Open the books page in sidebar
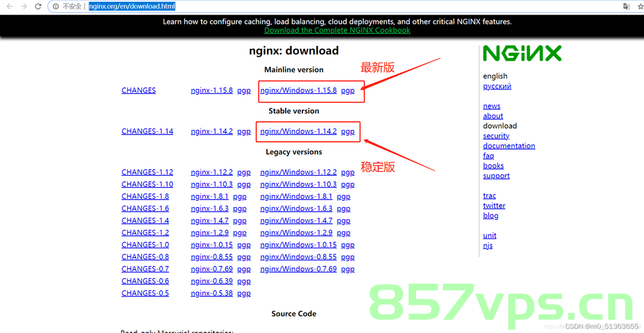Image resolution: width=644 pixels, height=333 pixels. click(493, 166)
